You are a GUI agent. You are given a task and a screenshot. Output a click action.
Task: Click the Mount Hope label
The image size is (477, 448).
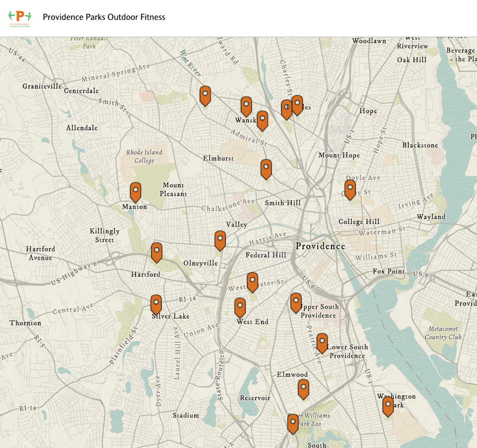pyautogui.click(x=339, y=155)
